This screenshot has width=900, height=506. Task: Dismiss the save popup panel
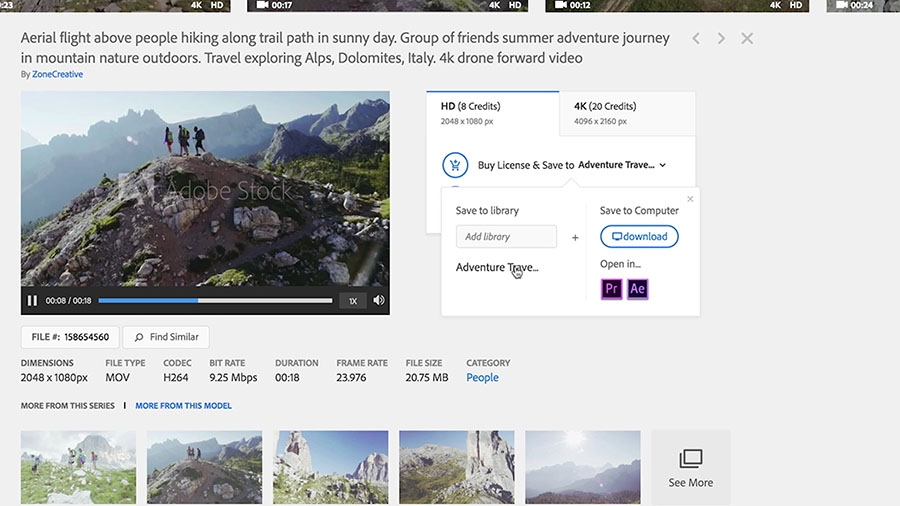click(x=690, y=198)
